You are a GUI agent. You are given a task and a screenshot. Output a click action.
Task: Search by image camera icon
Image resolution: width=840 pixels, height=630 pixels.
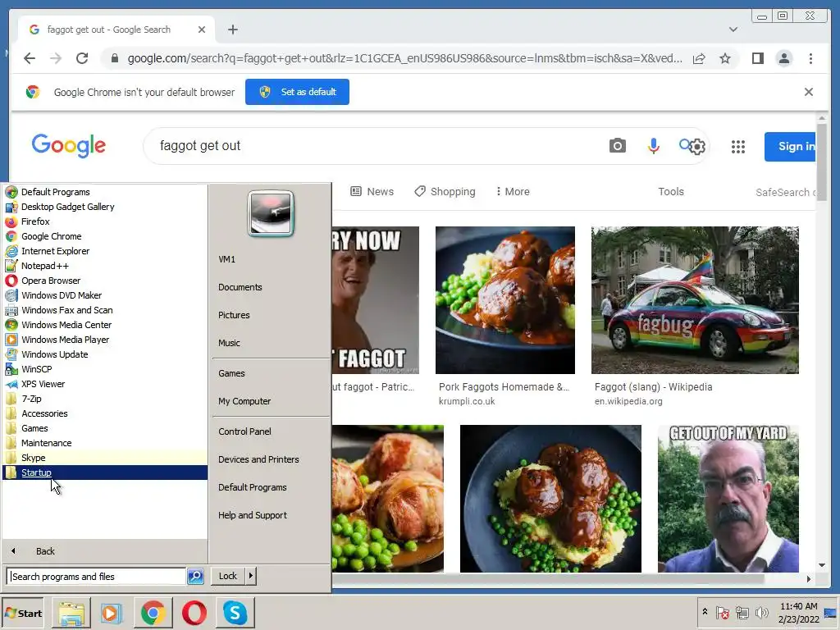pos(617,146)
